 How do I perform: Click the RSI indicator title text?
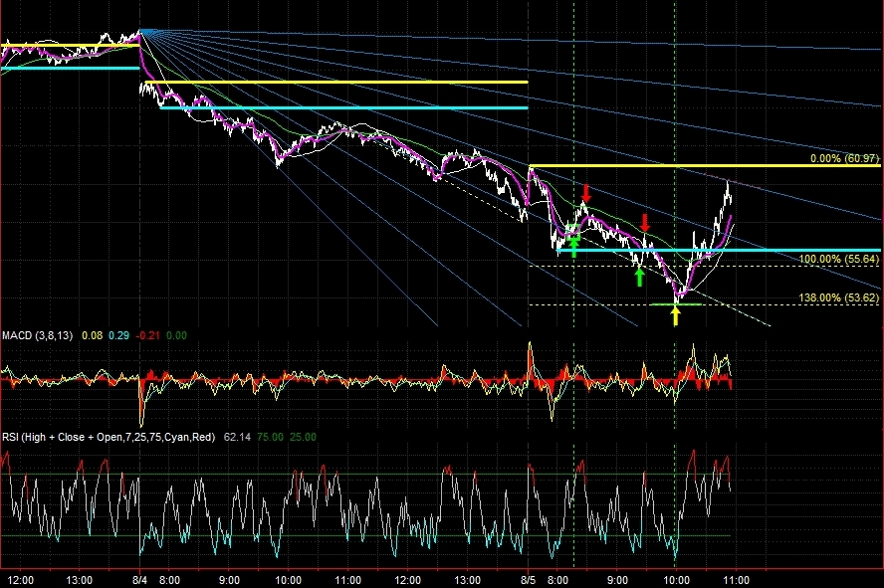(110, 436)
